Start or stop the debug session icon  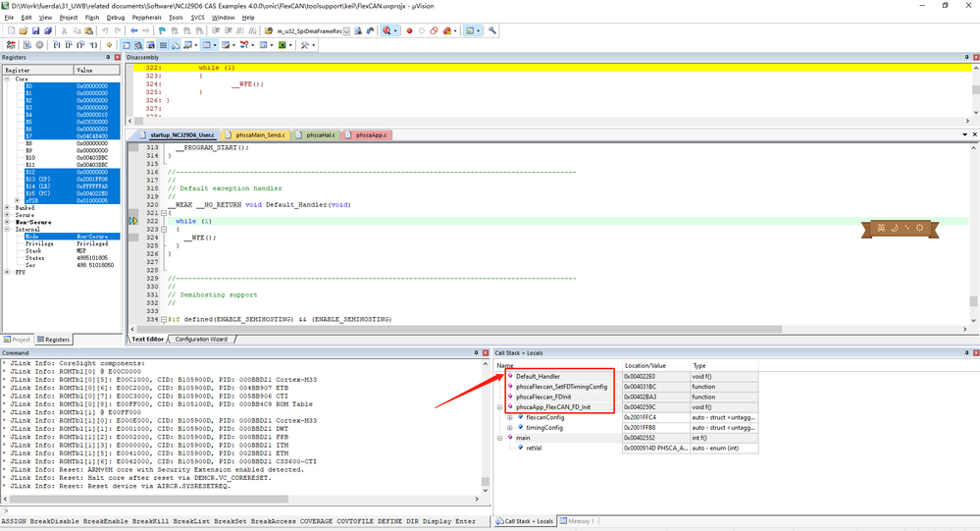388,30
